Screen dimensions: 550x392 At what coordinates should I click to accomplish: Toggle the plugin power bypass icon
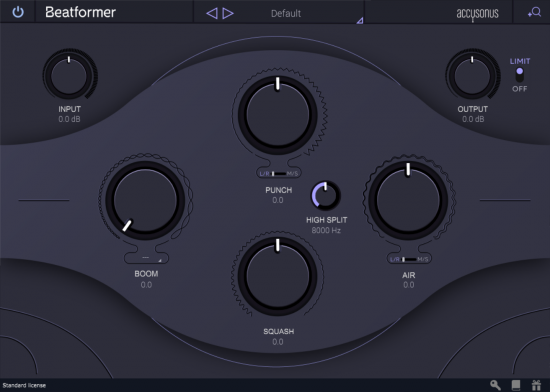(x=18, y=12)
